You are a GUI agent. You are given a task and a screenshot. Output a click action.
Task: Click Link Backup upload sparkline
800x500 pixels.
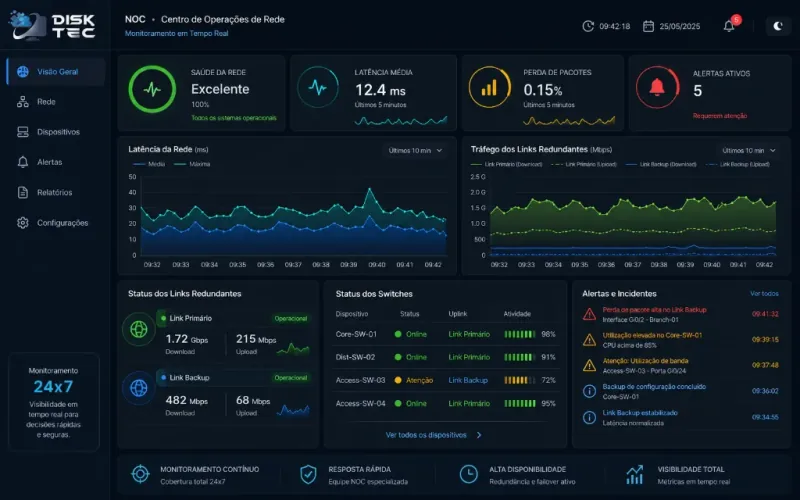293,410
